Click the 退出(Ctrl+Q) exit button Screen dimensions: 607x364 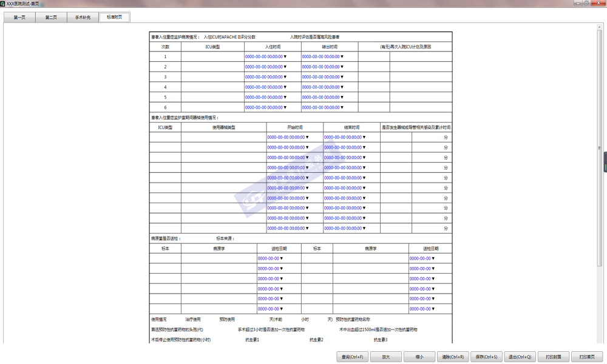click(x=520, y=357)
